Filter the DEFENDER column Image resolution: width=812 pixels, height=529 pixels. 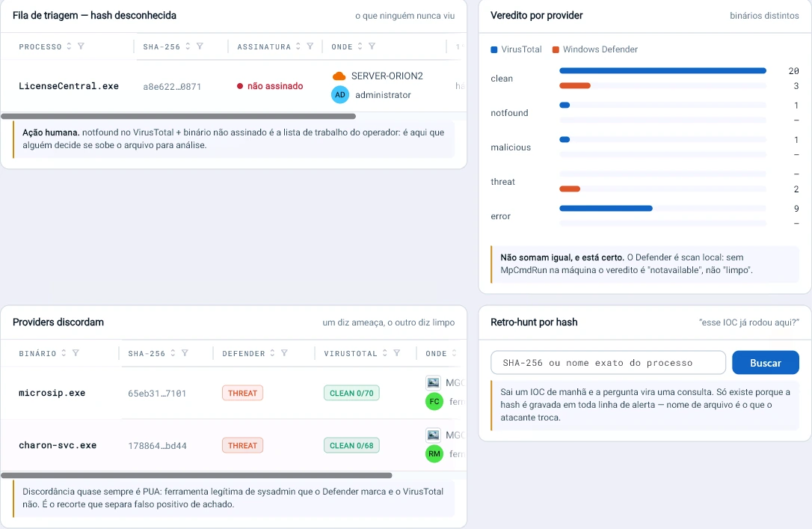pos(284,353)
